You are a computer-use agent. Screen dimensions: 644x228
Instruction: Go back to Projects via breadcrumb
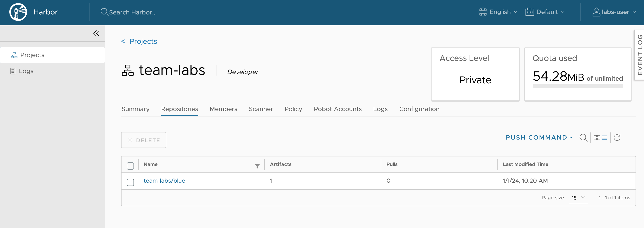pyautogui.click(x=143, y=41)
